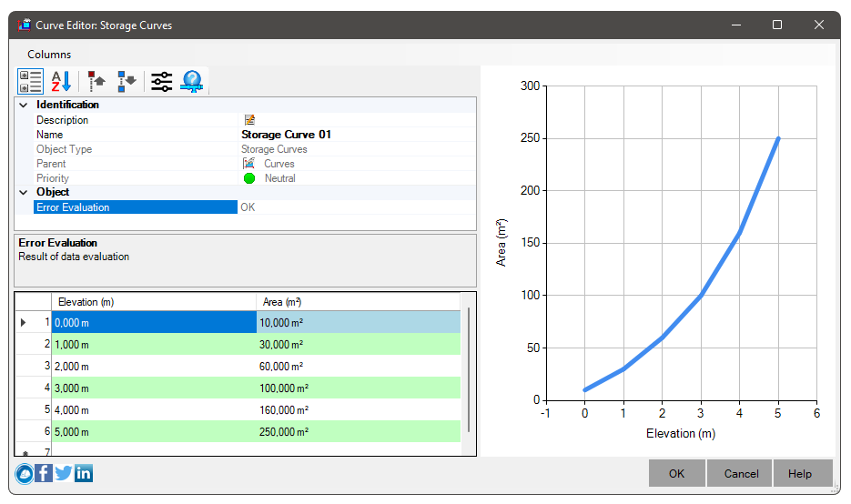Select the 4,000 m elevation cell
The width and height of the screenshot is (851, 504).
tap(154, 409)
